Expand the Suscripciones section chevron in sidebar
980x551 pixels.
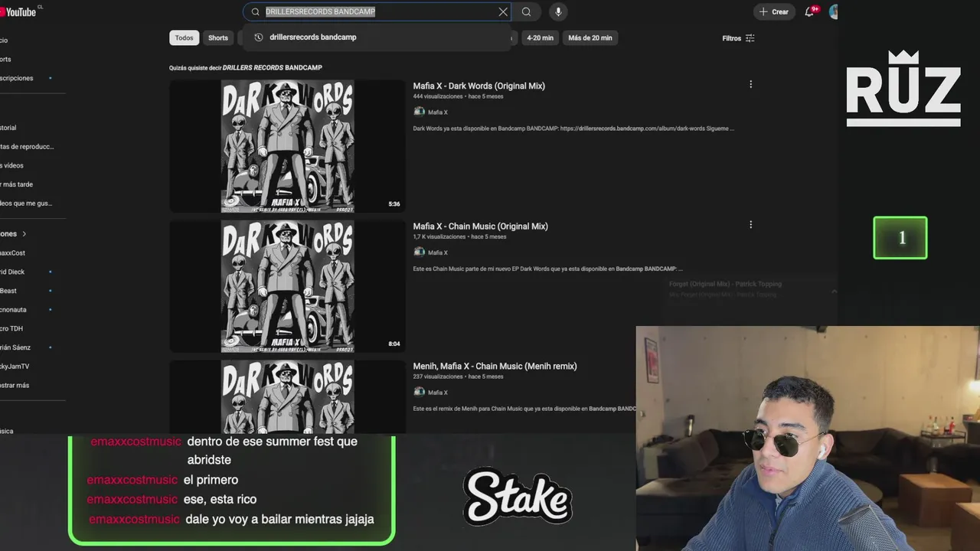(24, 233)
